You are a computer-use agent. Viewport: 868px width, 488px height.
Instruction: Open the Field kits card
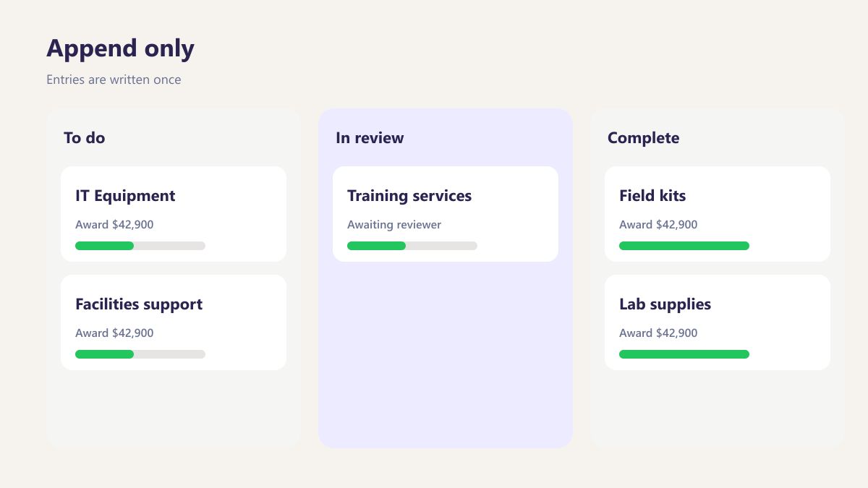(718, 214)
